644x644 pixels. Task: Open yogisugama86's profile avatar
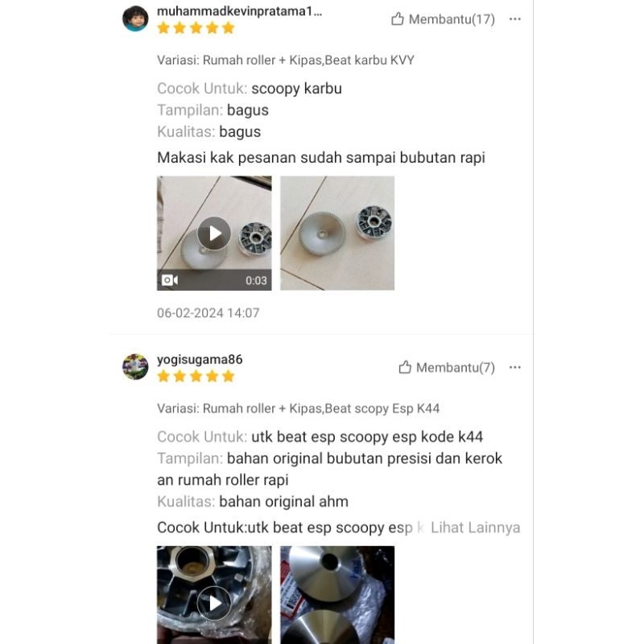point(135,367)
